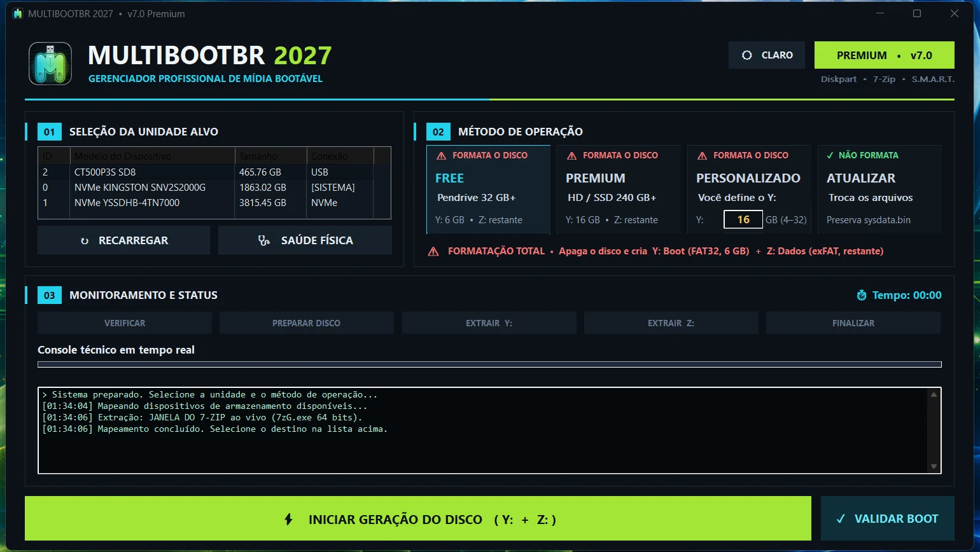Click the Y size field showing 16
The image size is (980, 552).
tap(743, 219)
